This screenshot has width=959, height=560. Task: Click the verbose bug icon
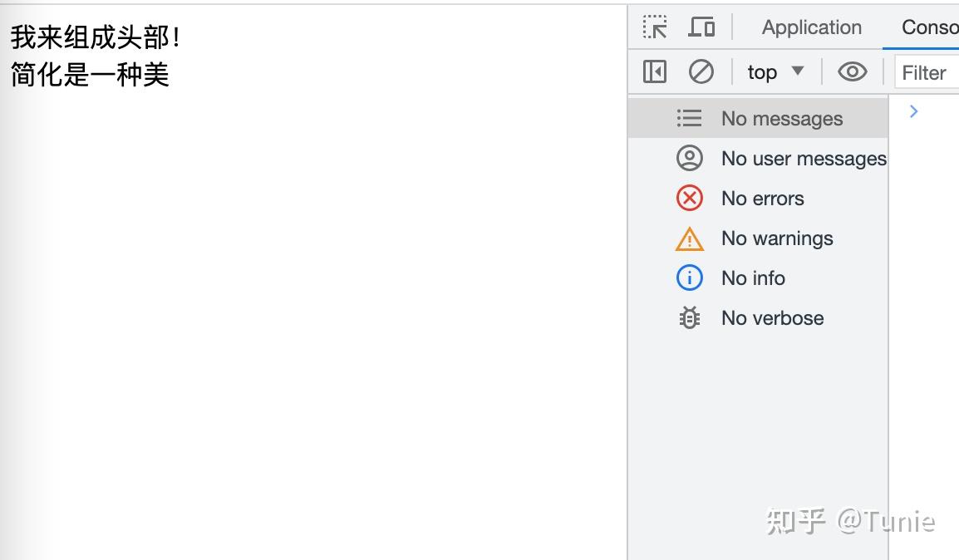689,317
